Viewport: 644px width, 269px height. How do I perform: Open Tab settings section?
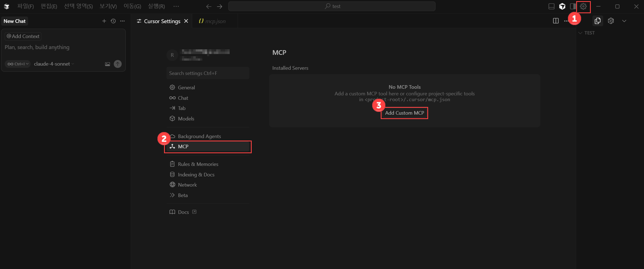click(208, 108)
